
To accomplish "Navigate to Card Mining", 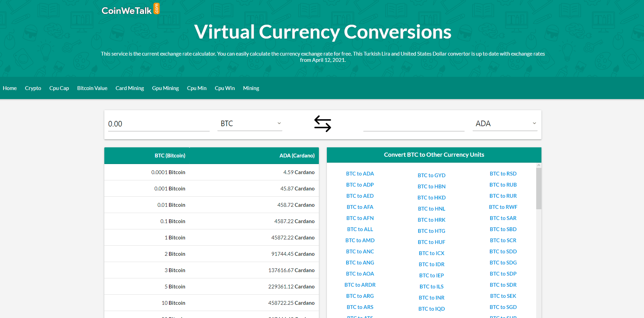I will [x=129, y=88].
